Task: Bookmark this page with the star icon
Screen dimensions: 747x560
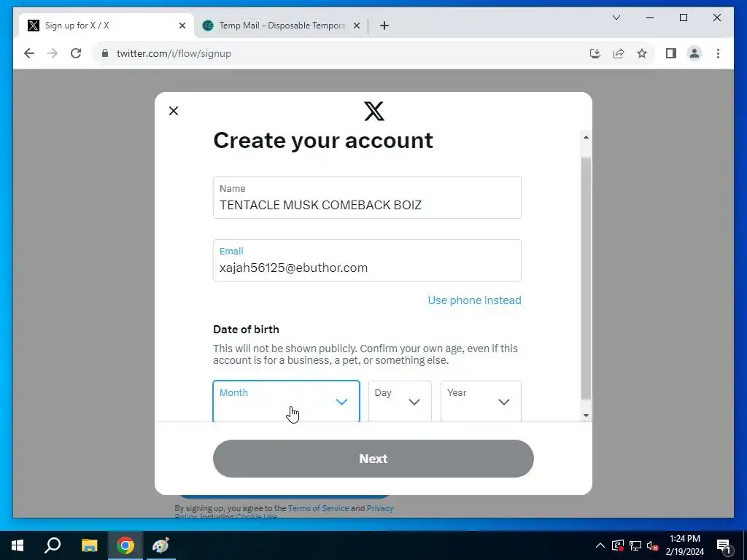Action: coord(642,53)
